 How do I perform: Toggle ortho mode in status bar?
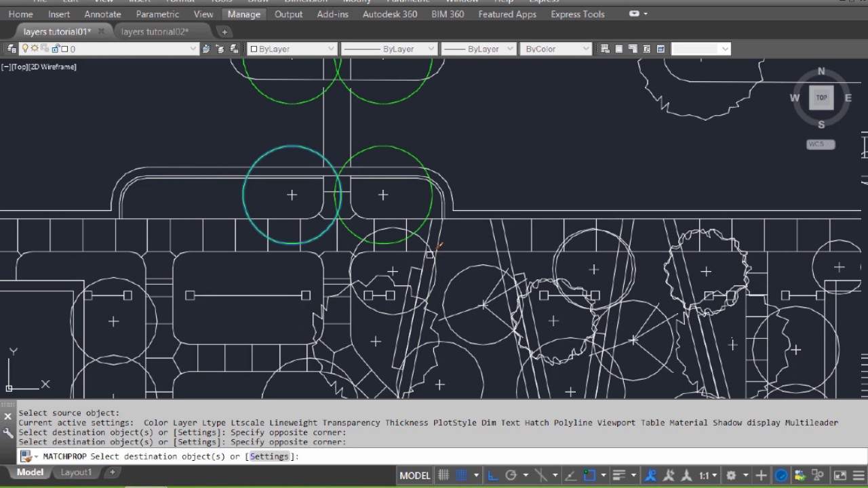pyautogui.click(x=492, y=475)
